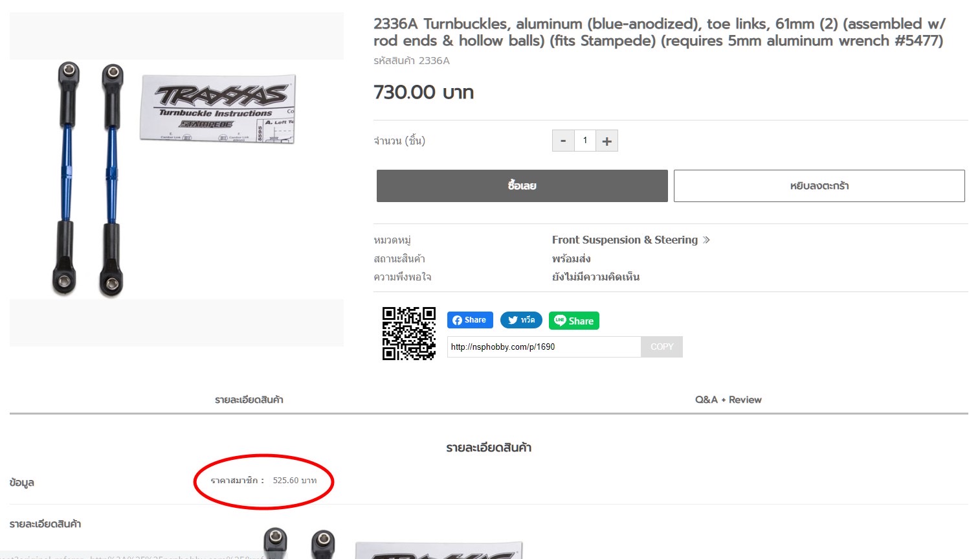Decrease quantity with the minus button
This screenshot has height=559, width=980.
click(563, 141)
